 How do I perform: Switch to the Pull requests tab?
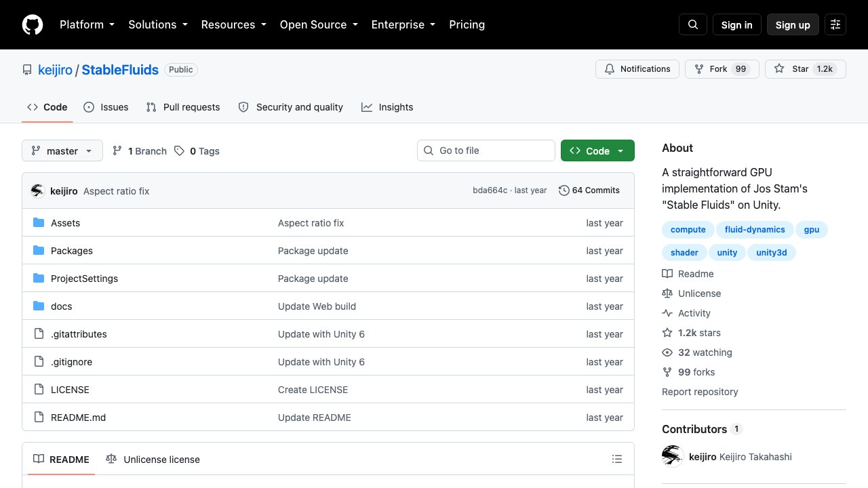[x=183, y=107]
